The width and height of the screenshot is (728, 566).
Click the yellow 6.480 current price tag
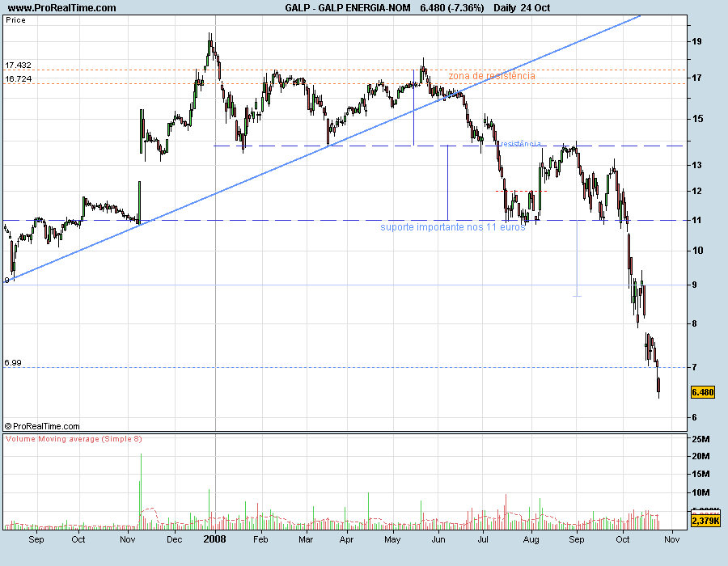(x=703, y=392)
